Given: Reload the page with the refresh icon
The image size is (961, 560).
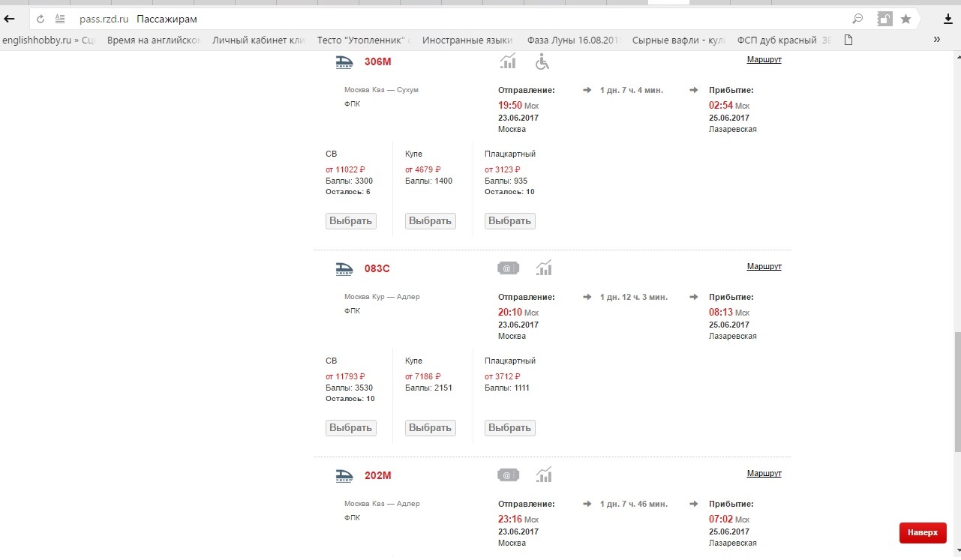Looking at the screenshot, I should pos(41,19).
